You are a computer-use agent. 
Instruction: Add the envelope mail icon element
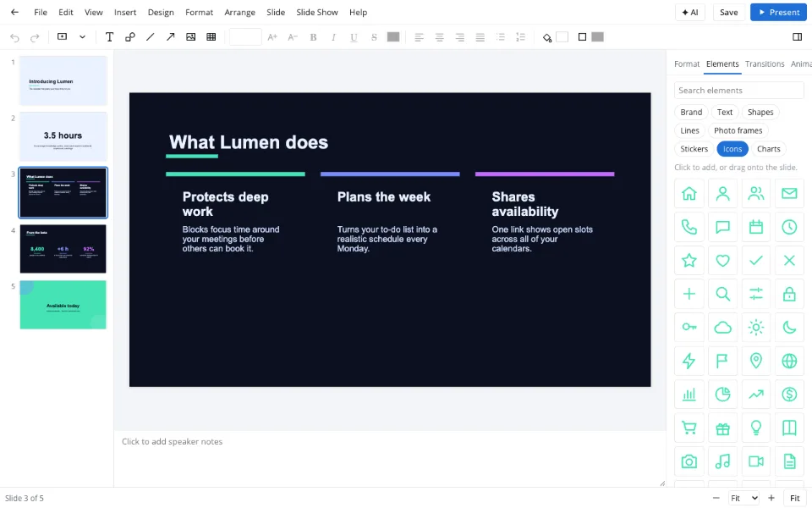pyautogui.click(x=789, y=193)
